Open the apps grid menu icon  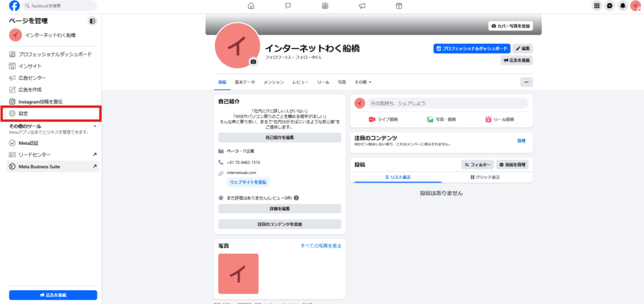click(597, 6)
